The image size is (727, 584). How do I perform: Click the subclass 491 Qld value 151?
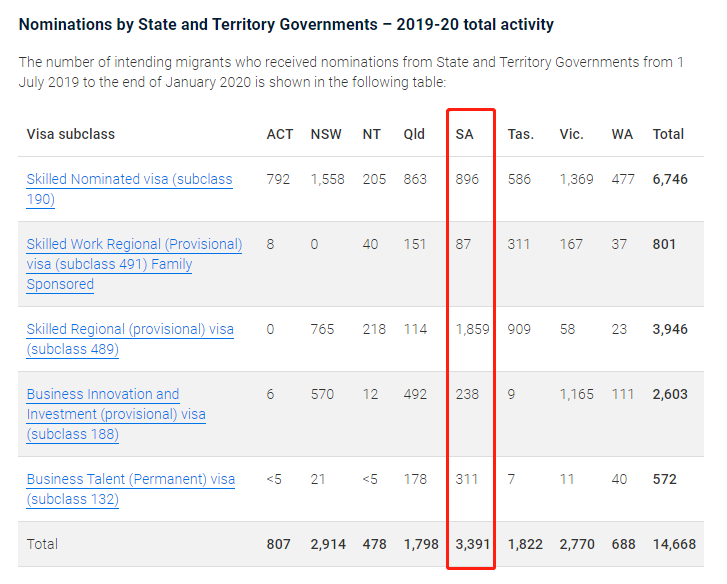(415, 244)
